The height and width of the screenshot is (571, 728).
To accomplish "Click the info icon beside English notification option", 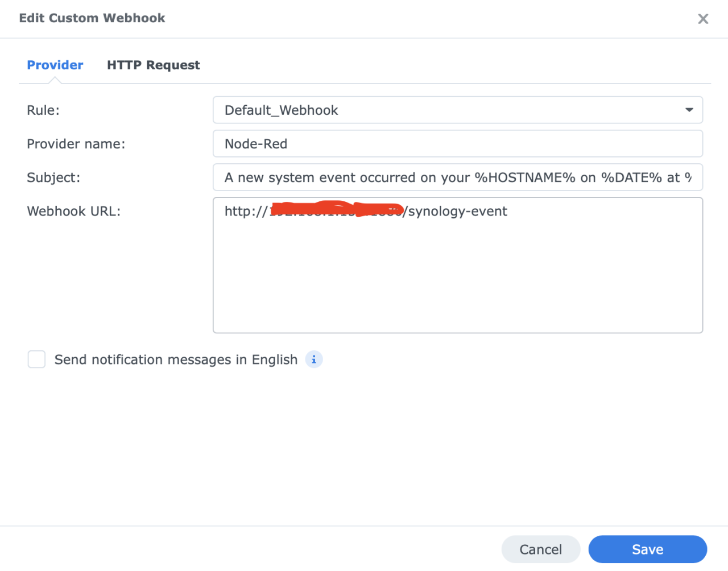I will click(x=314, y=359).
